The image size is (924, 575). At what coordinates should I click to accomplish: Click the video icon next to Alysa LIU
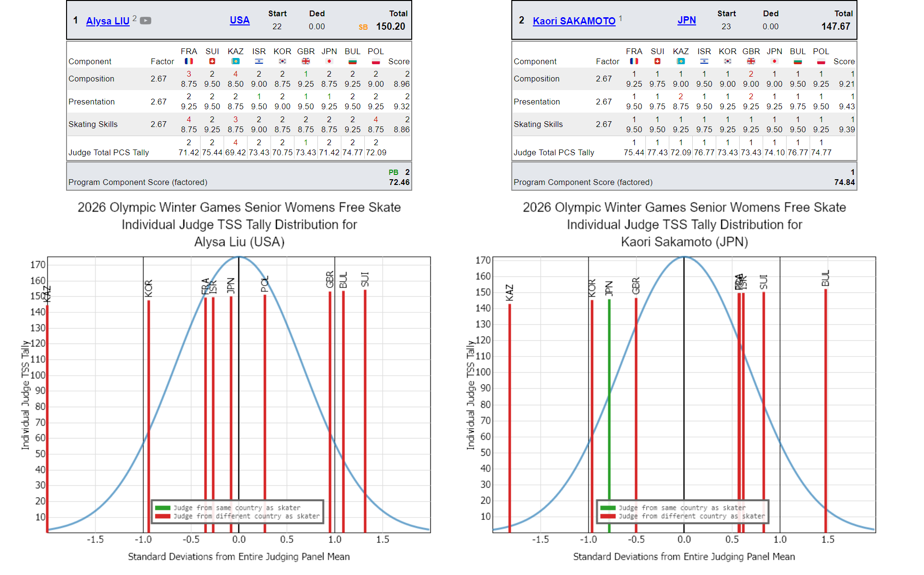pyautogui.click(x=146, y=21)
